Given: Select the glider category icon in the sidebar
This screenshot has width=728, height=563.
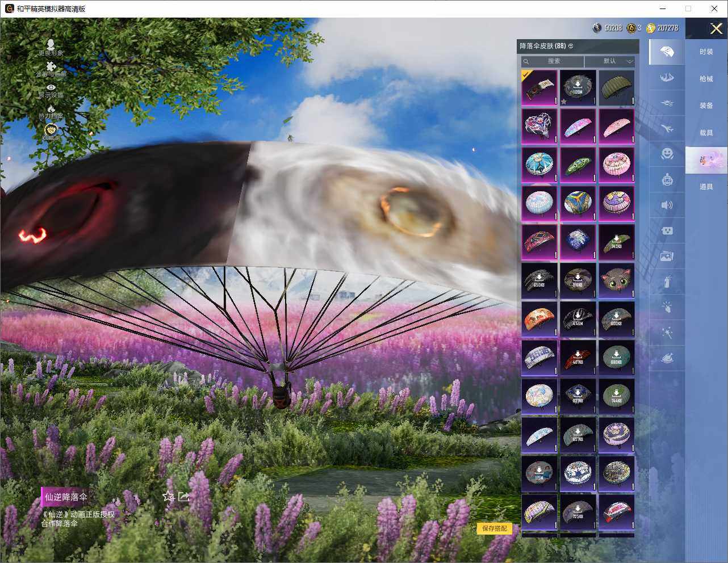Looking at the screenshot, I should point(667,77).
